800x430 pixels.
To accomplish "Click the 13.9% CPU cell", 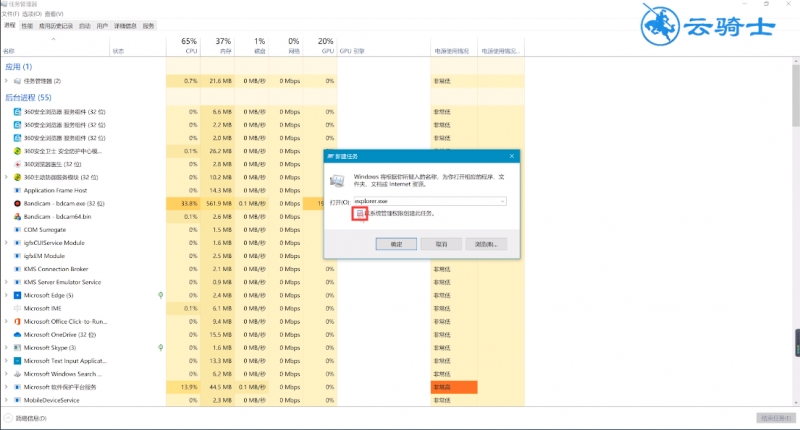I will [184, 387].
